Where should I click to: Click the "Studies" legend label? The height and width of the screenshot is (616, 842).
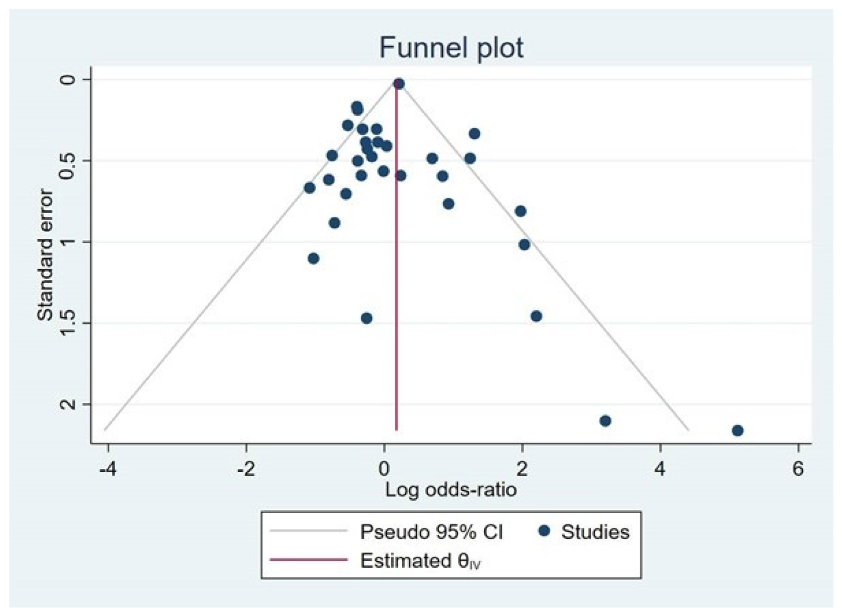(x=595, y=532)
